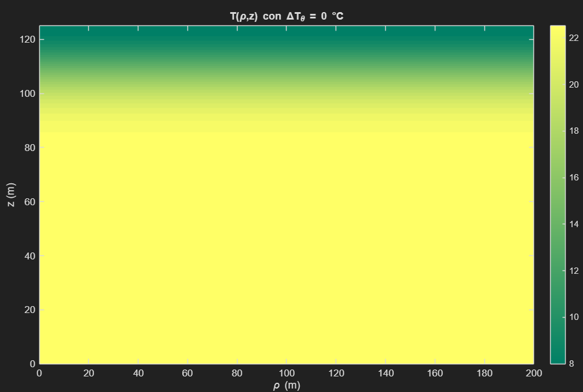Click the colorbar tick label 10
This screenshot has height=392, width=583.
pyautogui.click(x=574, y=317)
